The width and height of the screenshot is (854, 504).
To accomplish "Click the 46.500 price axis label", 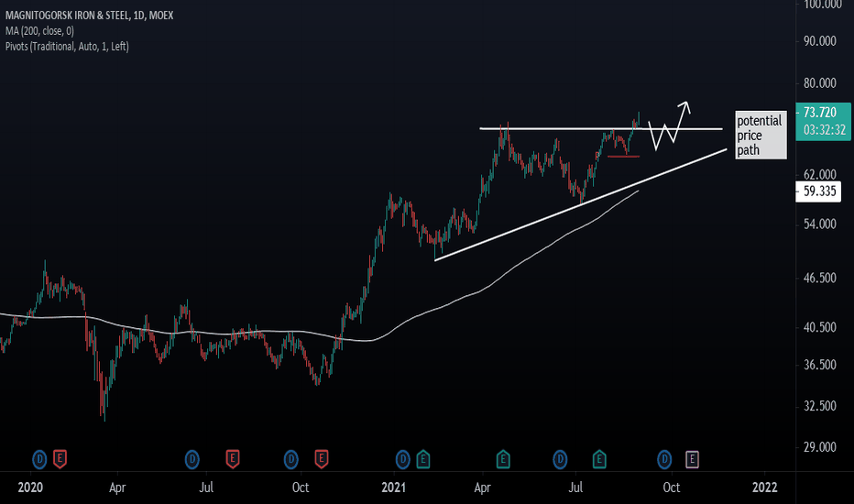I will [x=820, y=278].
